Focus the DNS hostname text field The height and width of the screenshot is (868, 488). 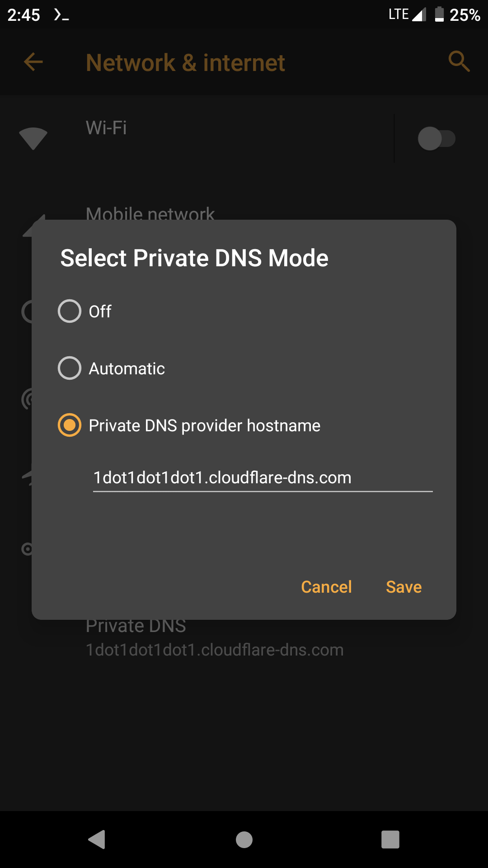(x=263, y=478)
